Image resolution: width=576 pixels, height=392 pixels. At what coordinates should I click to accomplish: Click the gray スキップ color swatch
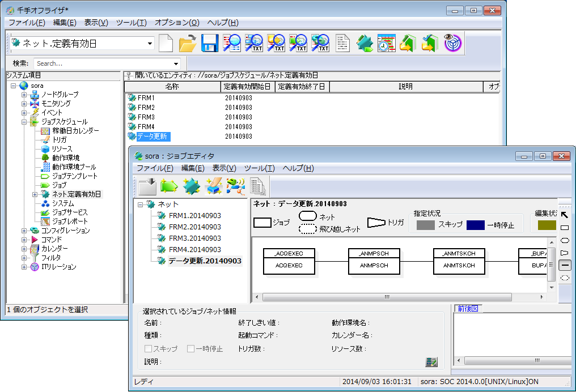426,225
